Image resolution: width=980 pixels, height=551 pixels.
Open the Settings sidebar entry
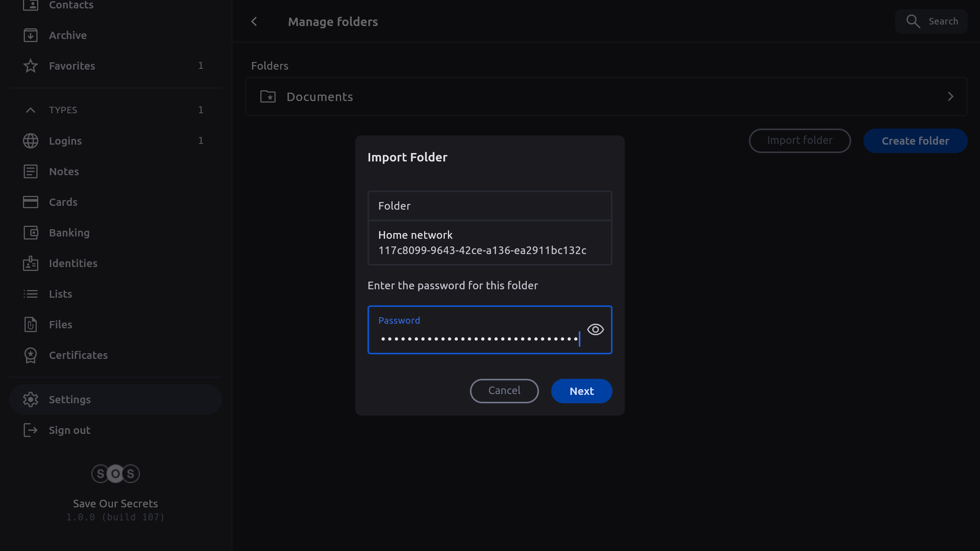click(x=70, y=399)
